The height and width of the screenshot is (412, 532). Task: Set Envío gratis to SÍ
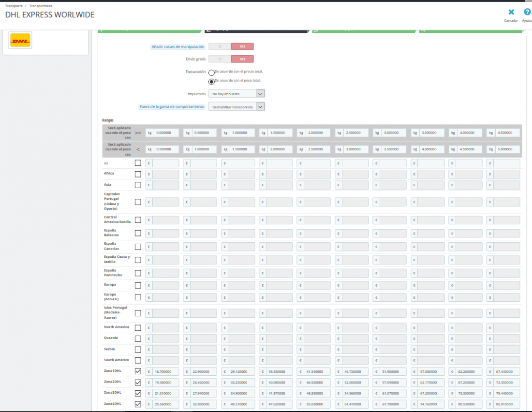[x=220, y=59]
